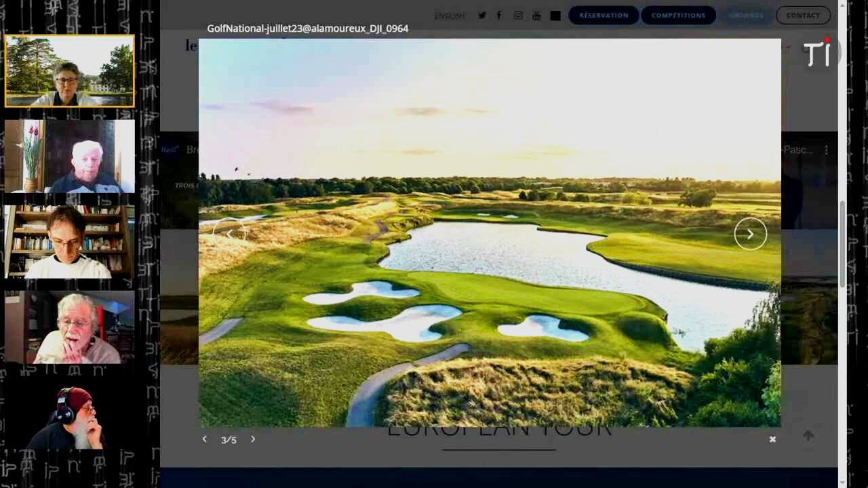Click the page vertical scrollbar thumb
This screenshot has width=868, height=488.
[843, 244]
